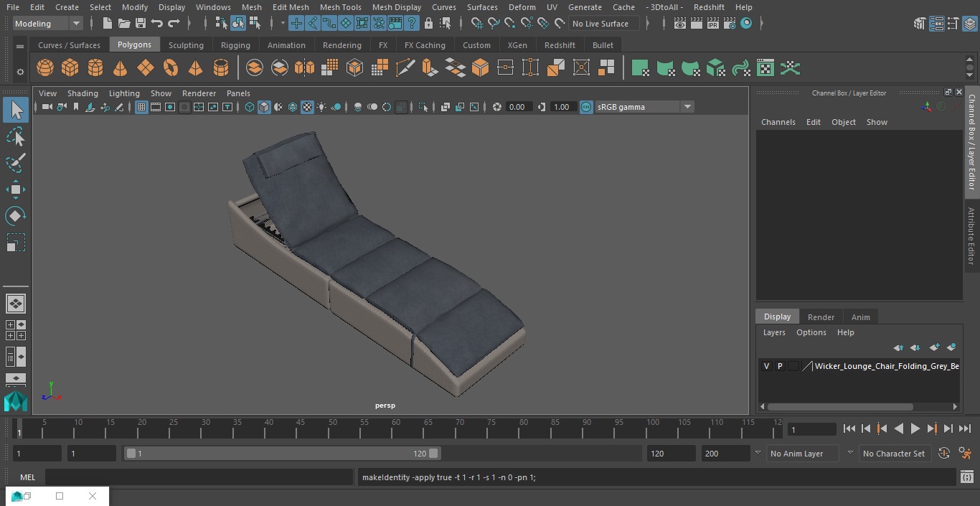This screenshot has height=506, width=980.
Task: Create a polygon sphere from the shelf
Action: (x=45, y=68)
